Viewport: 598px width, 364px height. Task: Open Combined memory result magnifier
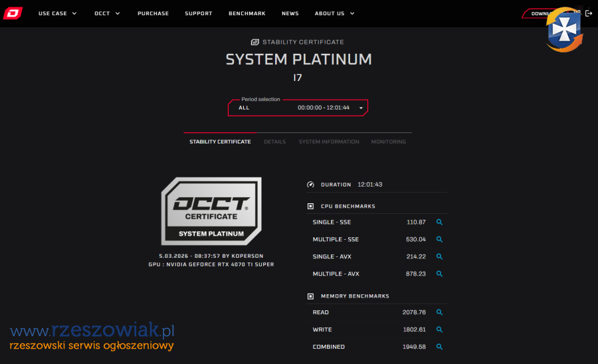pos(439,347)
